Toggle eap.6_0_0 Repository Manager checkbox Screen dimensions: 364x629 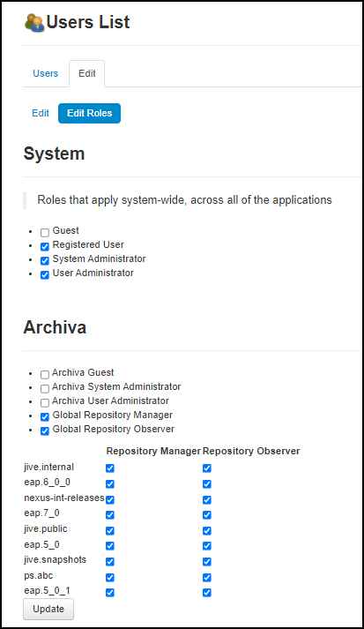pos(110,483)
